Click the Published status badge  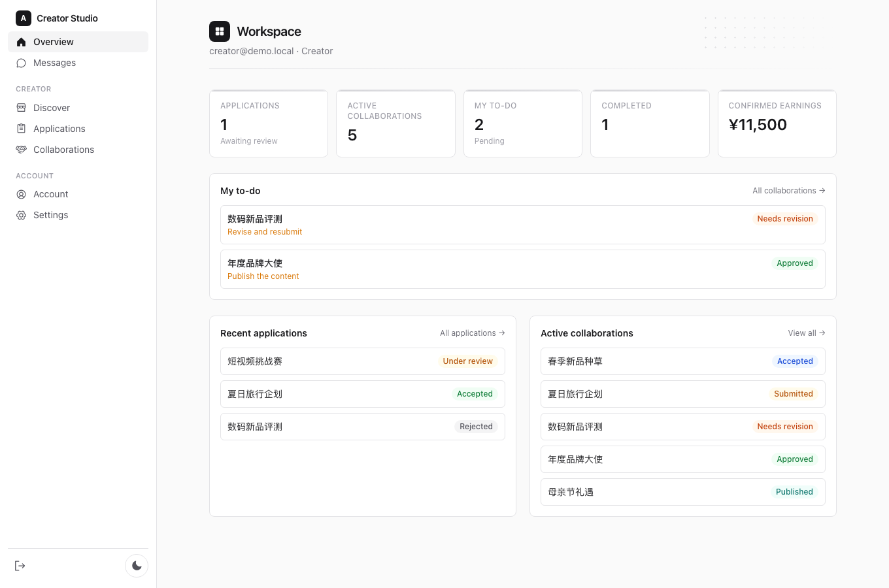click(794, 492)
